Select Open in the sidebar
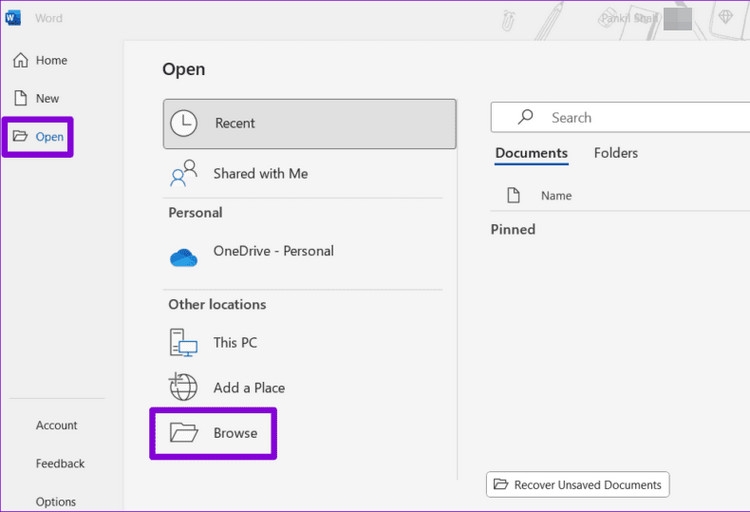Viewport: 750px width, 512px height. (x=38, y=137)
